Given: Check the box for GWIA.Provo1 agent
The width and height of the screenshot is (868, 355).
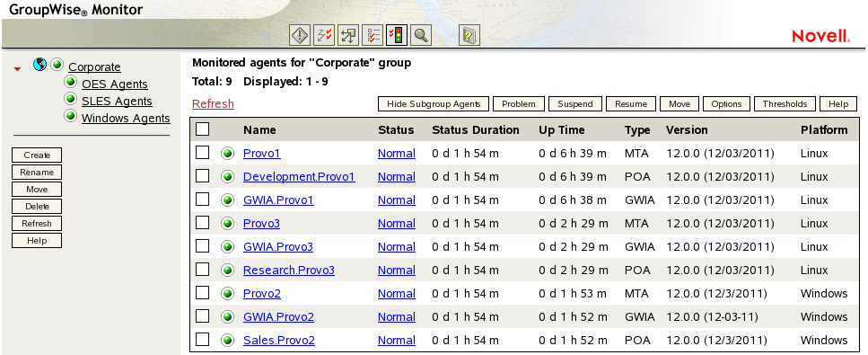Looking at the screenshot, I should (203, 199).
